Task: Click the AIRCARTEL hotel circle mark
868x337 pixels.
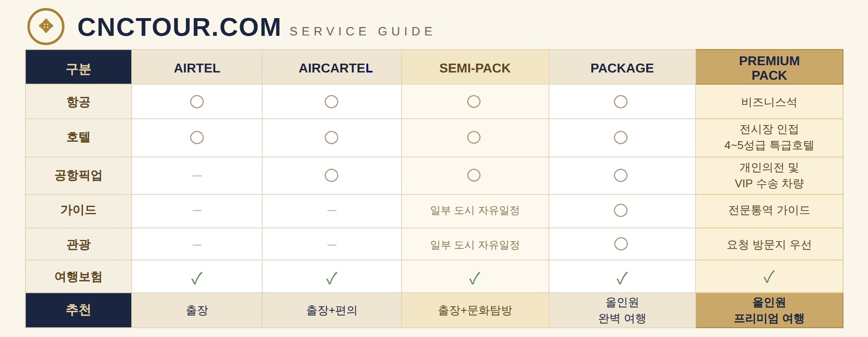Action: click(x=331, y=138)
